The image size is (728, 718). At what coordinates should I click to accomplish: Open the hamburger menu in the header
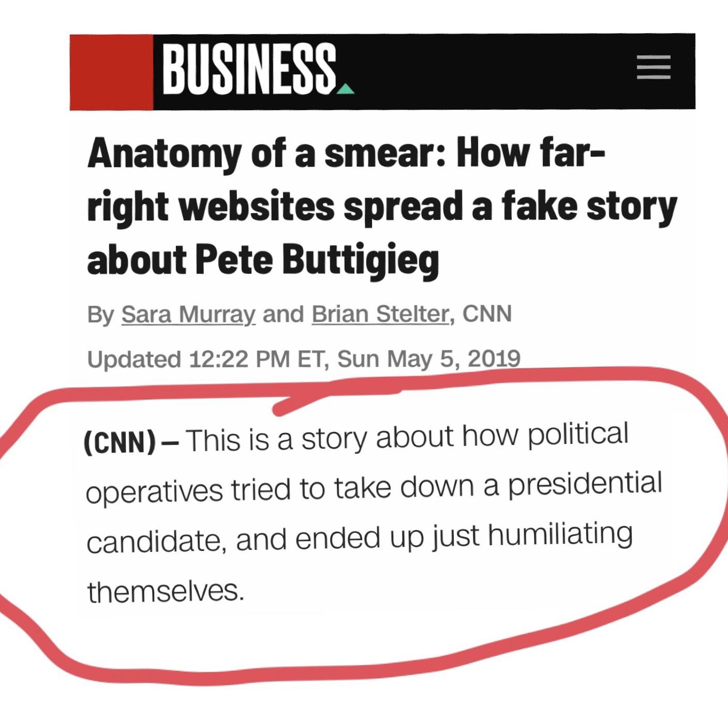(653, 67)
